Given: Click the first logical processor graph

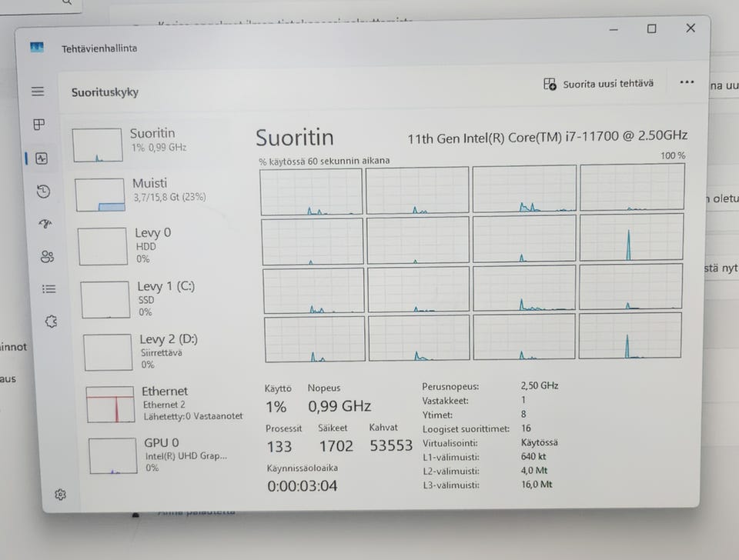Looking at the screenshot, I should click(311, 192).
